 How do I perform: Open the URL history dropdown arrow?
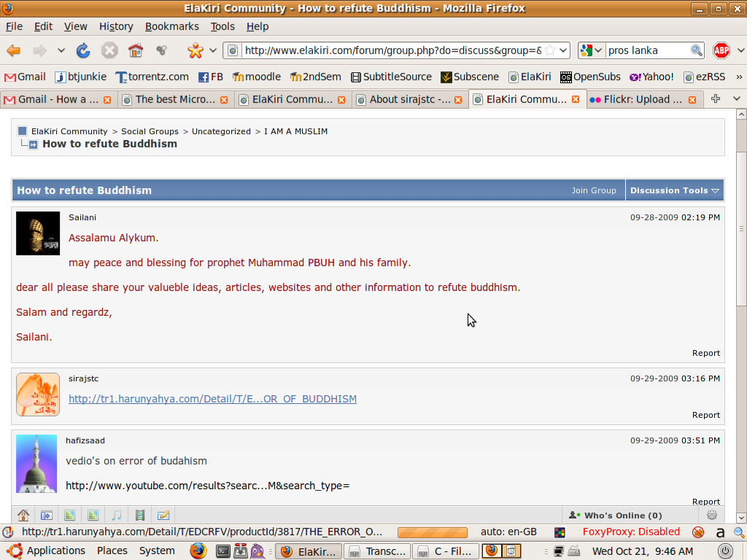[x=563, y=50]
